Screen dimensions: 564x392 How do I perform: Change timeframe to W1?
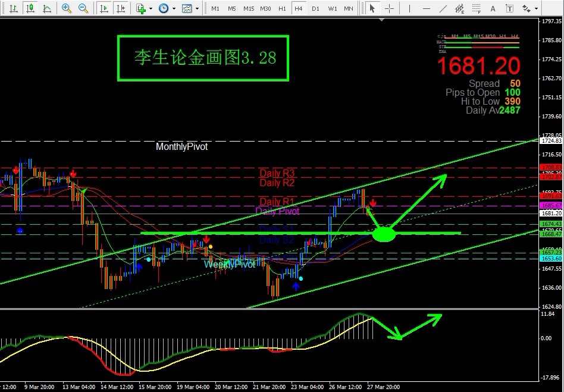pyautogui.click(x=332, y=8)
